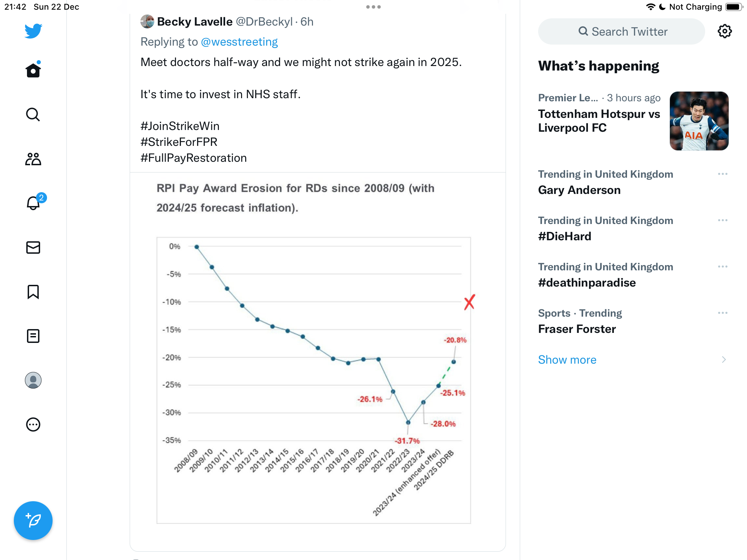Tap the Do Not Disturb moon icon
This screenshot has height=560, width=747.
[x=662, y=7]
